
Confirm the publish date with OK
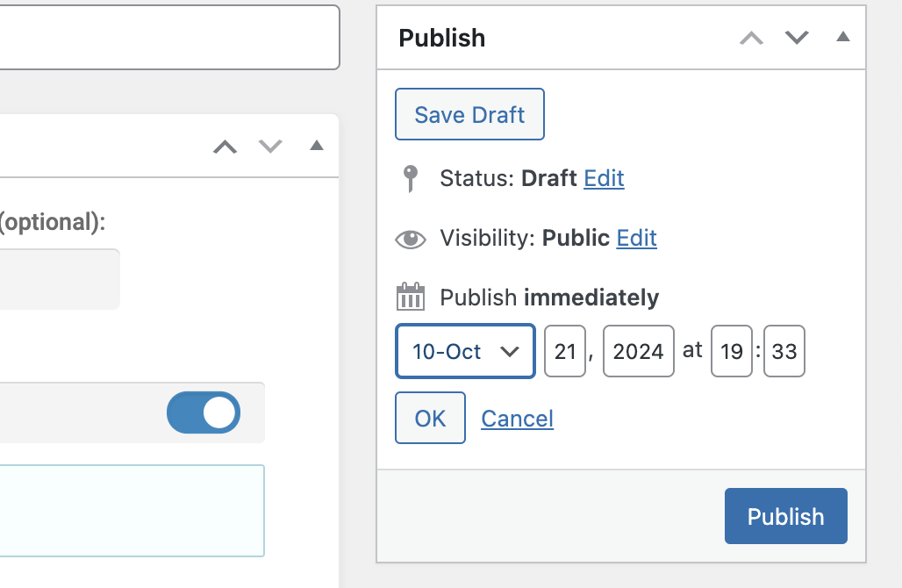[x=430, y=418]
